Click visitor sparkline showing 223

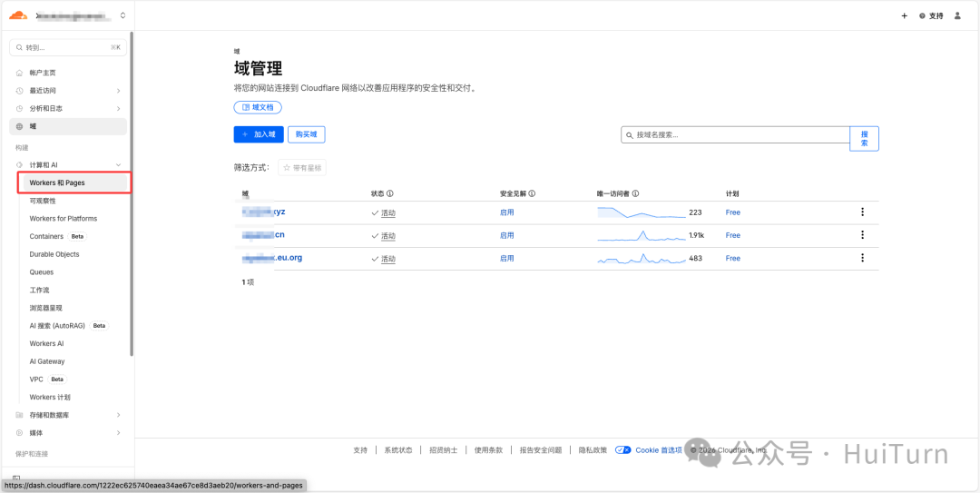[642, 212]
